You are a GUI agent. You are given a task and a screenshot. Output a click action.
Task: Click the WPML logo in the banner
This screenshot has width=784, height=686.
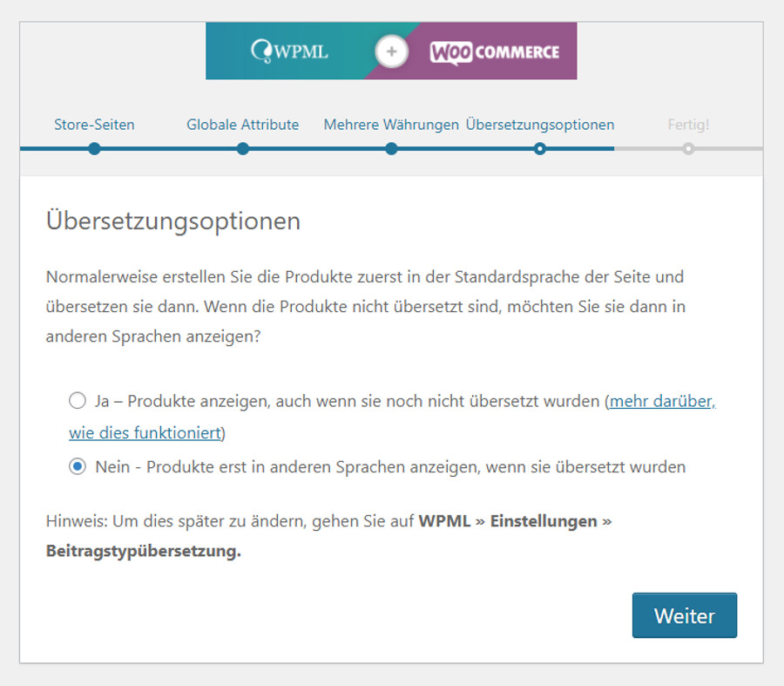289,51
